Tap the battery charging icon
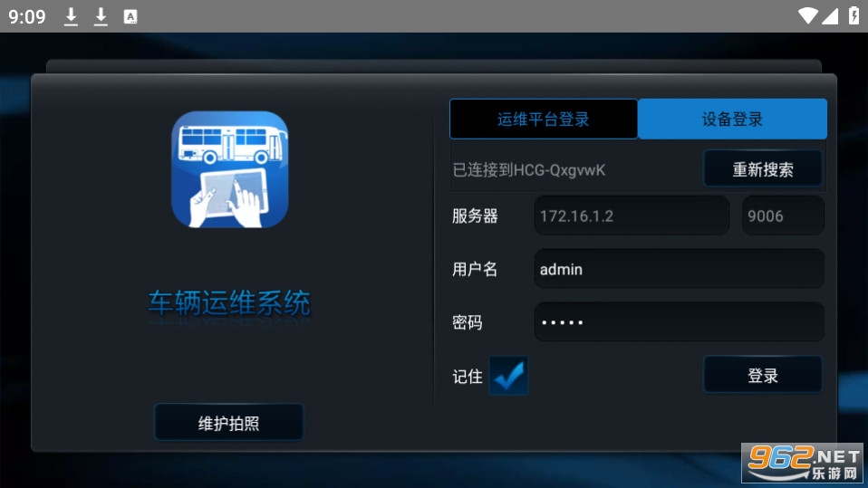The image size is (868, 488). 854,16
